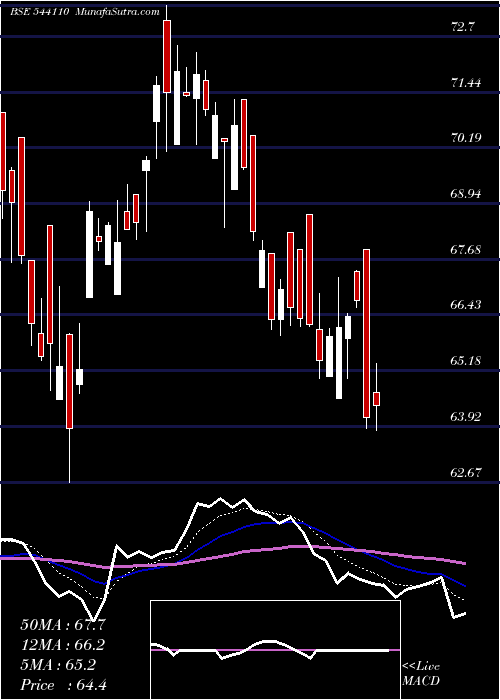Select the 72.7 price axis label
Screen dimensions: 500x700
coord(462,27)
